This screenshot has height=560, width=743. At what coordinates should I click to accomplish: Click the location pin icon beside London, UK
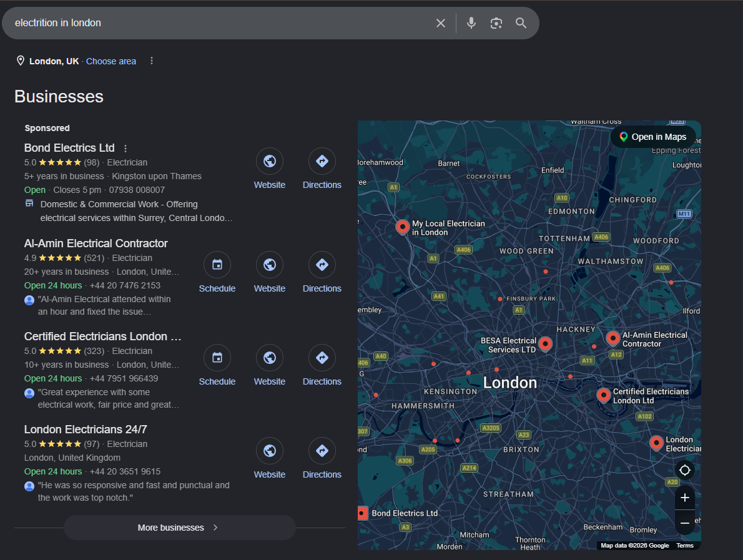21,61
